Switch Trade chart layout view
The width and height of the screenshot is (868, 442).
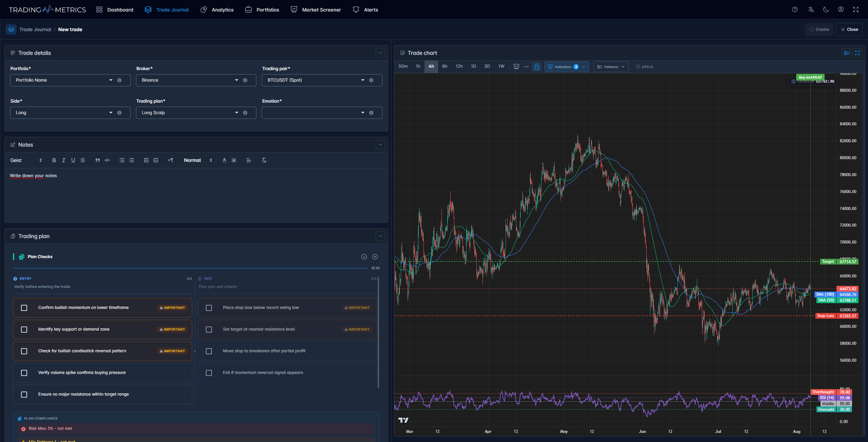[x=847, y=53]
